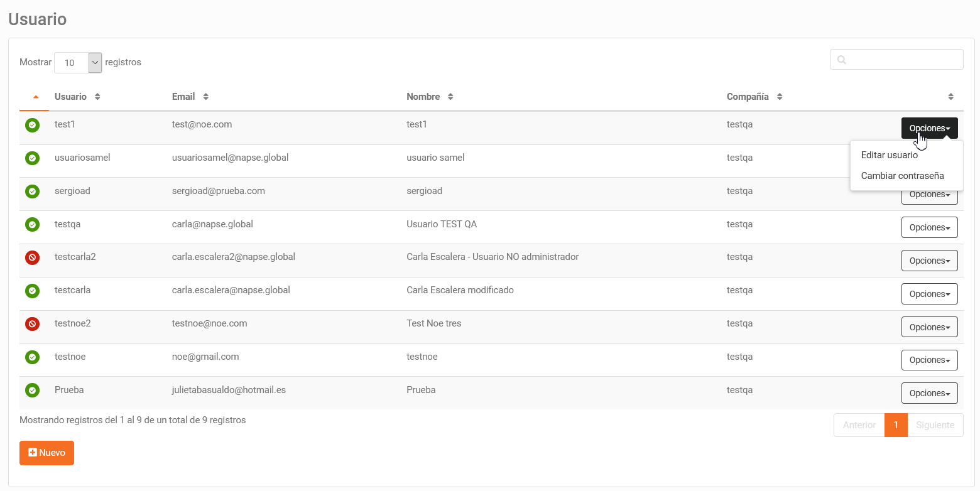
Task: Click the orange Nuevo button
Action: [x=46, y=453]
